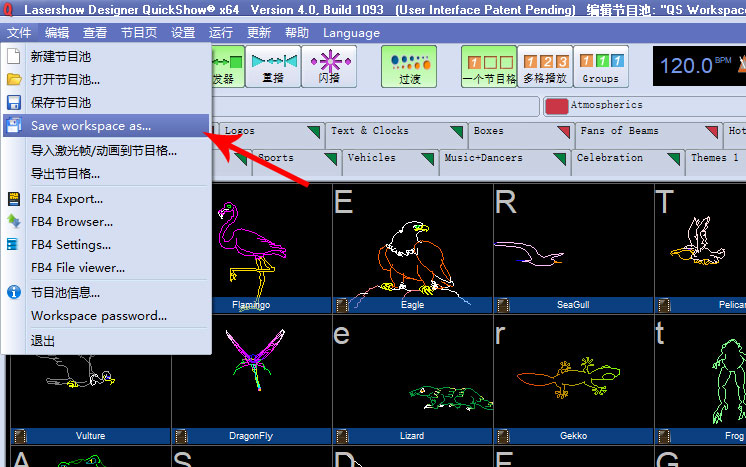The width and height of the screenshot is (746, 467).
Task: Toggle the 过渡 transition button
Action: (x=409, y=67)
